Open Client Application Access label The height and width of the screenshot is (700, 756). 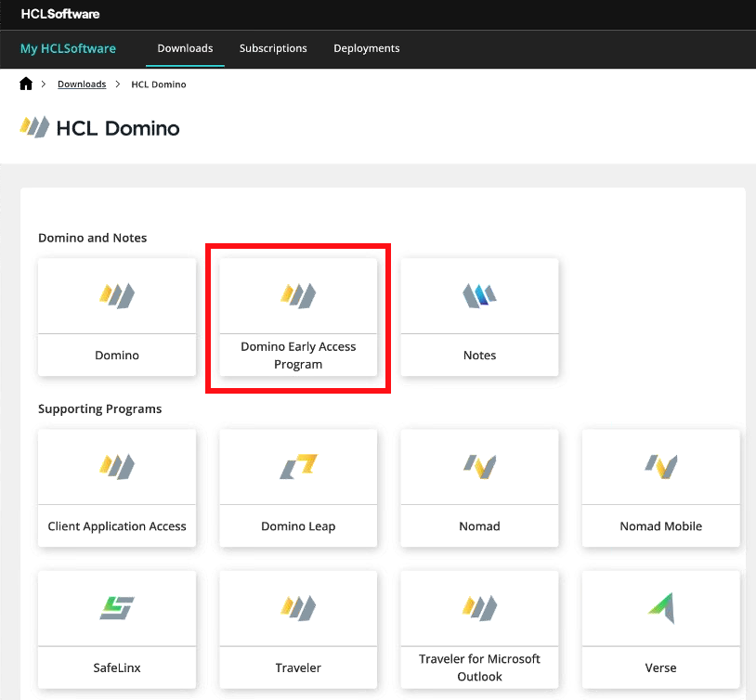(117, 526)
